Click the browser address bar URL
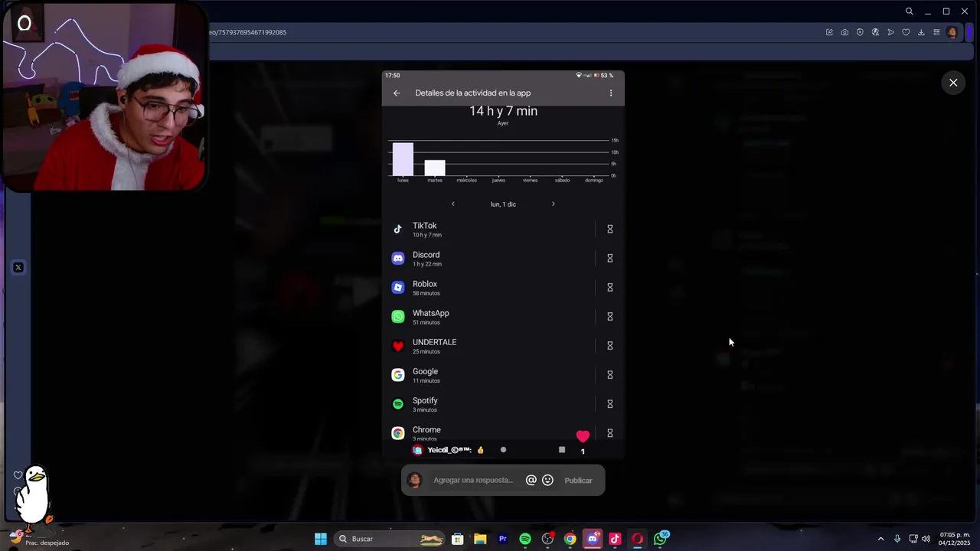Viewport: 980px width, 551px height. [x=248, y=32]
